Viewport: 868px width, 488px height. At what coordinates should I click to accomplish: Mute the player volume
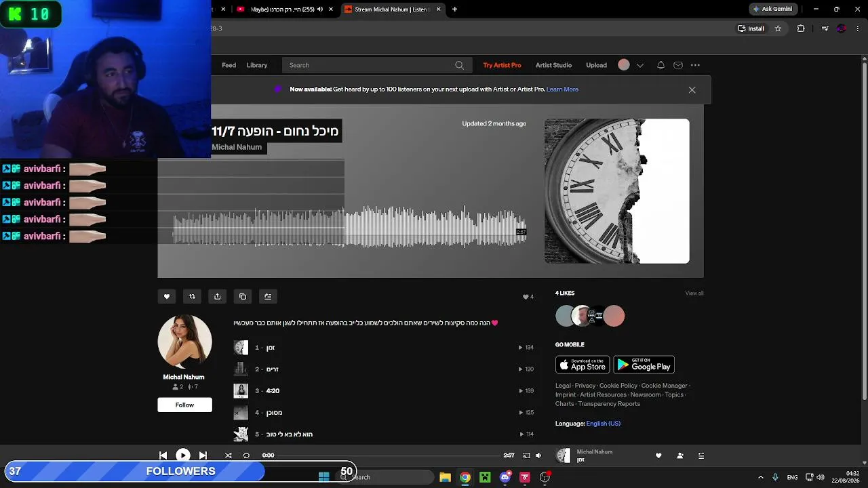click(538, 455)
